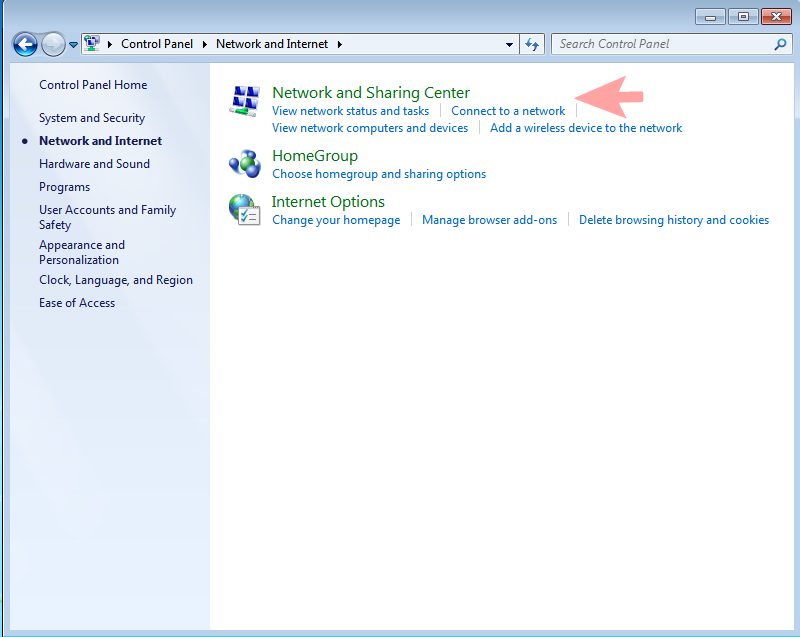
Task: Select Network and Internet in the breadcrumb
Action: pos(273,44)
